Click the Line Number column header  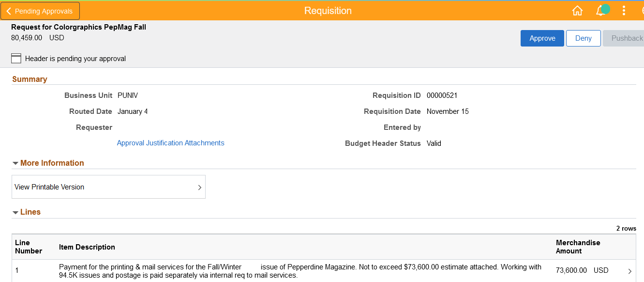click(29, 247)
